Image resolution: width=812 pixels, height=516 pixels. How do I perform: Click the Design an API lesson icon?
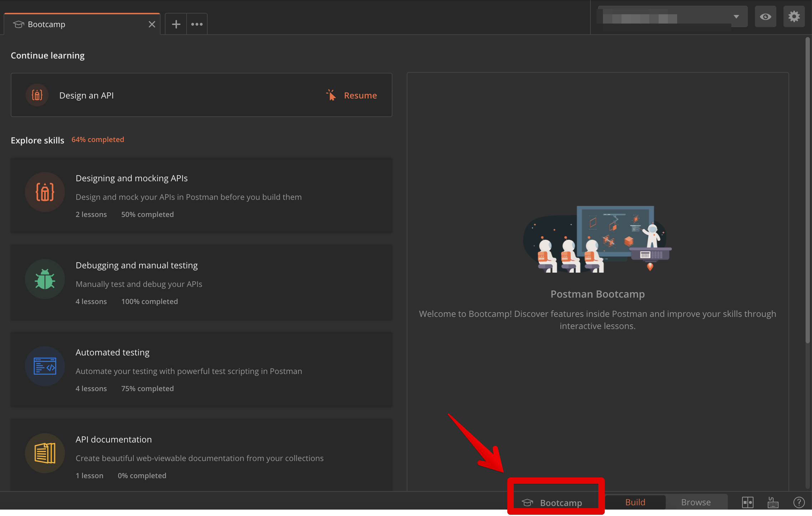click(37, 95)
